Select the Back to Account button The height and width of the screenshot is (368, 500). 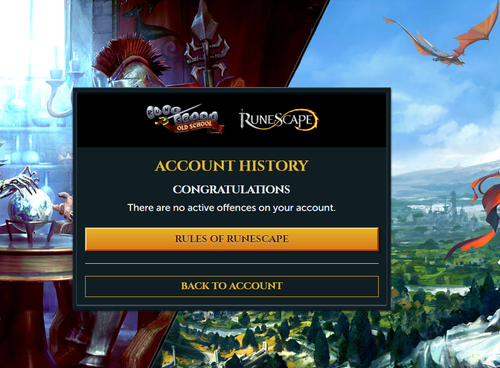pyautogui.click(x=232, y=286)
